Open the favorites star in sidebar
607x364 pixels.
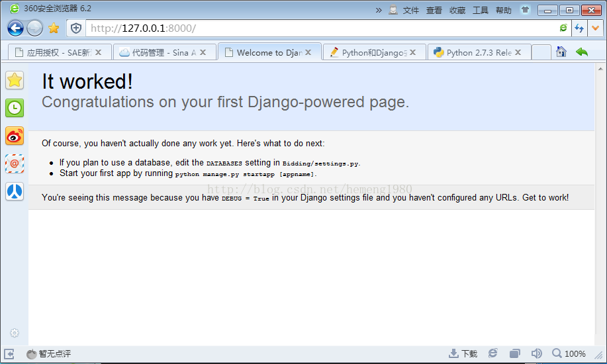point(15,80)
